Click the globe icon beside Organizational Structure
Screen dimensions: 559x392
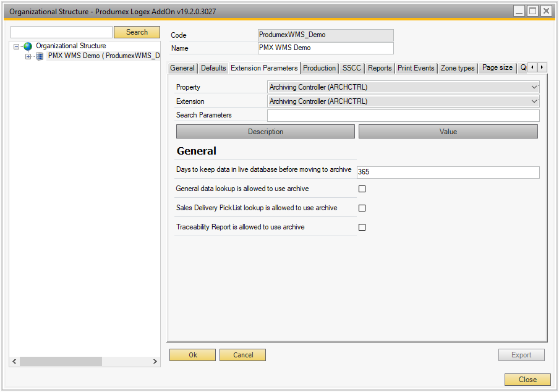[27, 46]
